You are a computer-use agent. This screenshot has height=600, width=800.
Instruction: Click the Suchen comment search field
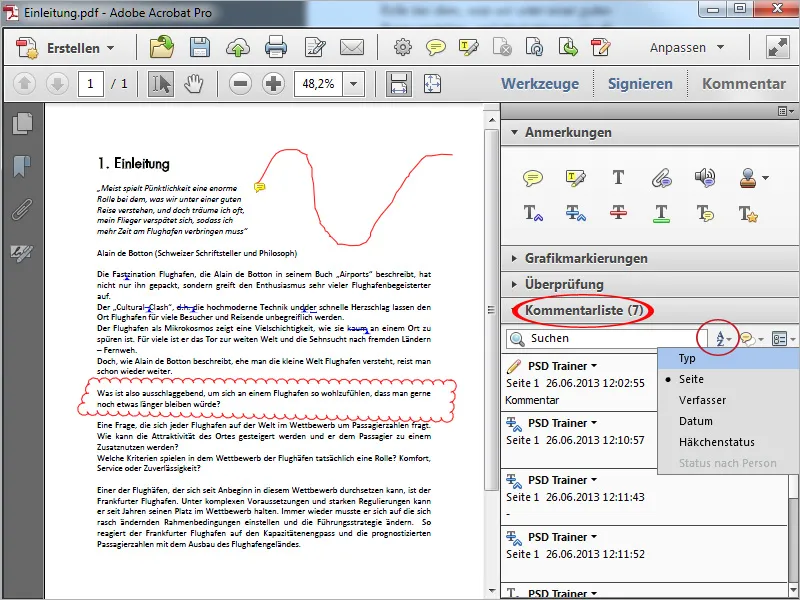607,338
